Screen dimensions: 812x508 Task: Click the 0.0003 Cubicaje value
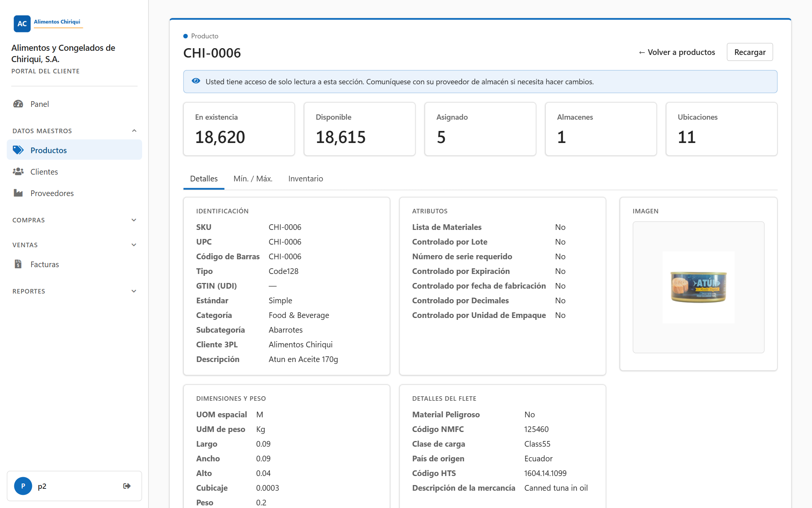268,488
